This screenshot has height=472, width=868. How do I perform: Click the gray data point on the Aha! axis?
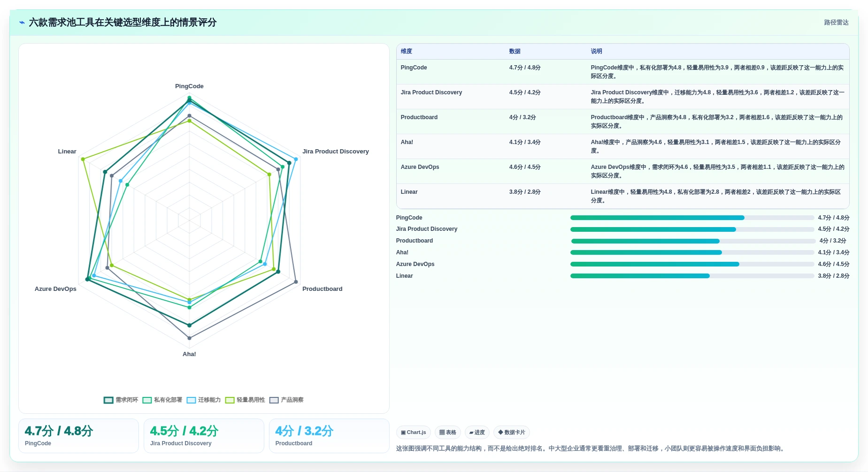click(x=190, y=338)
